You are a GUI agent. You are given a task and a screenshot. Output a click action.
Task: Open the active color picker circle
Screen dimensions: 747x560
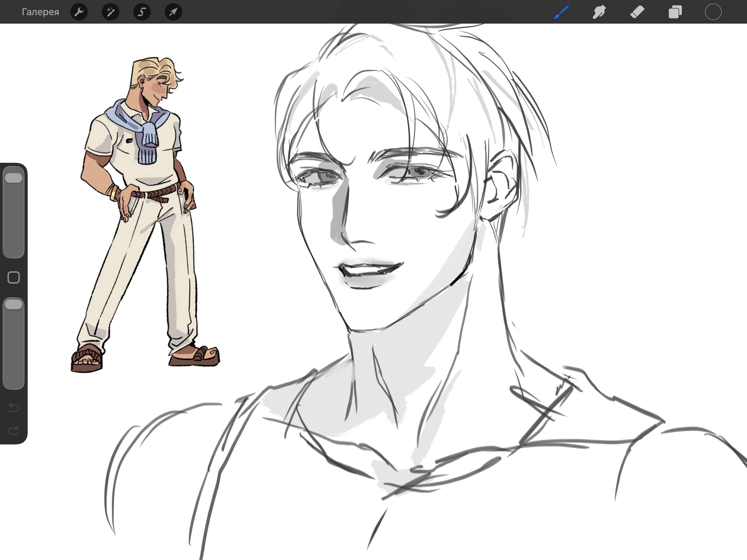(713, 12)
